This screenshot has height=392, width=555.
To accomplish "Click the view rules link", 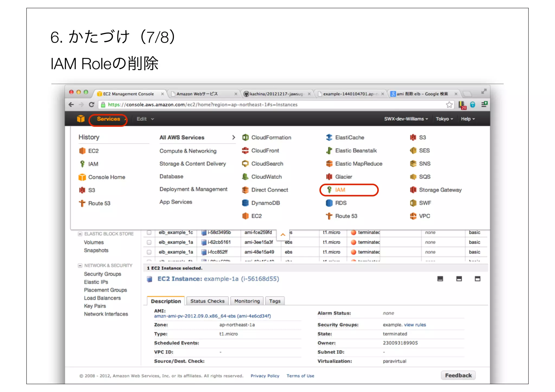I will click(x=415, y=325).
